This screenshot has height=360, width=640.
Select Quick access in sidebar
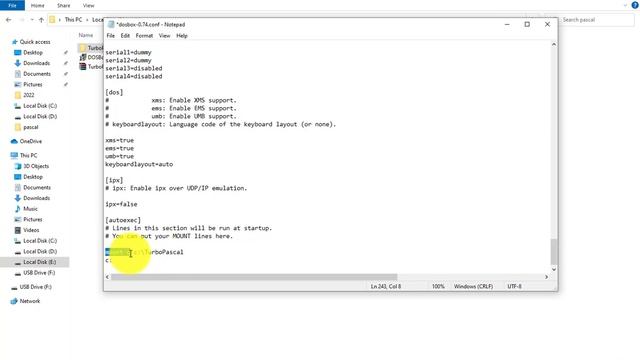[x=35, y=42]
